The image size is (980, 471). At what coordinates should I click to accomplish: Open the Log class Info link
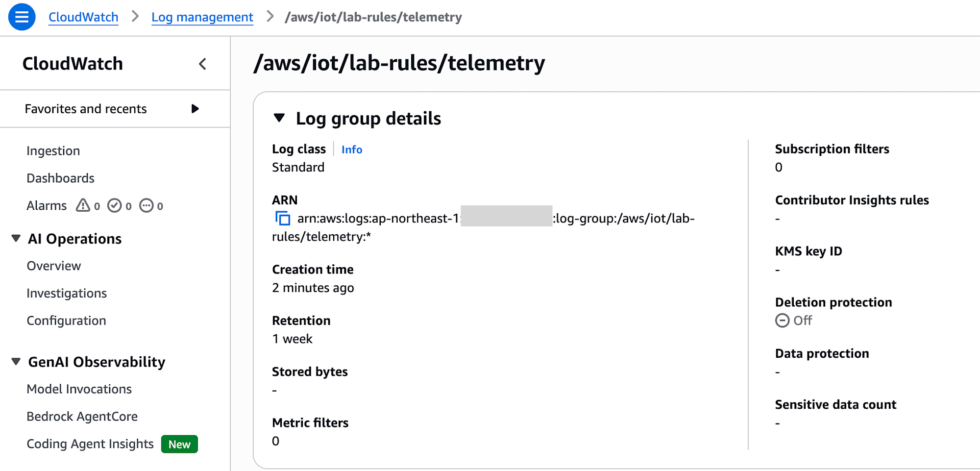352,149
